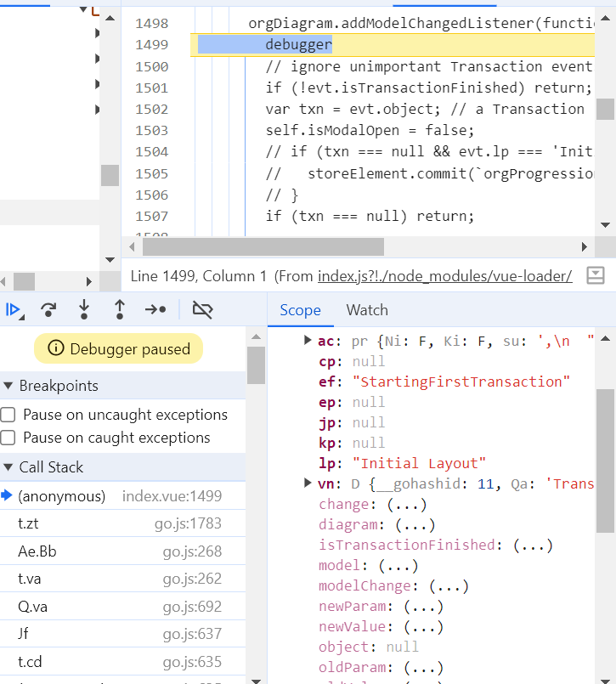Viewport: 616px width, 684px height.
Task: Select the t.cd call stack frame
Action: click(122, 662)
